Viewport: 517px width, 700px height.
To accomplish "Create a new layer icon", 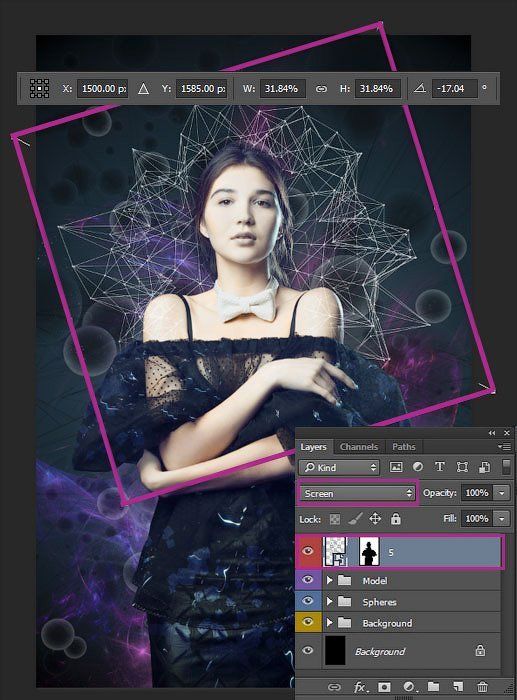I will pyautogui.click(x=457, y=686).
